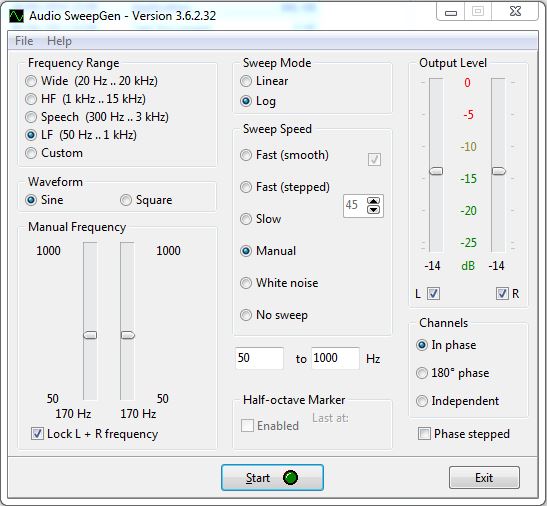The image size is (547, 506).
Task: Decrease the sweep speed value 45 spinner
Action: (x=373, y=209)
